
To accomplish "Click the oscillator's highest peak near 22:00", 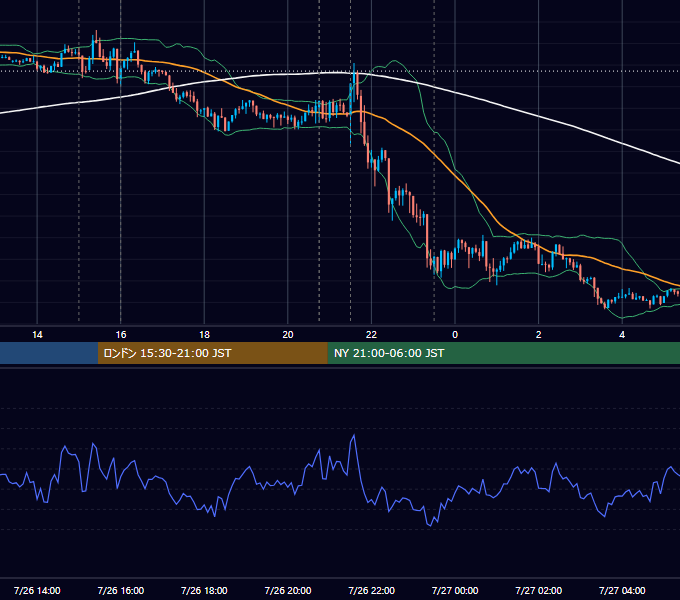I will pos(354,436).
